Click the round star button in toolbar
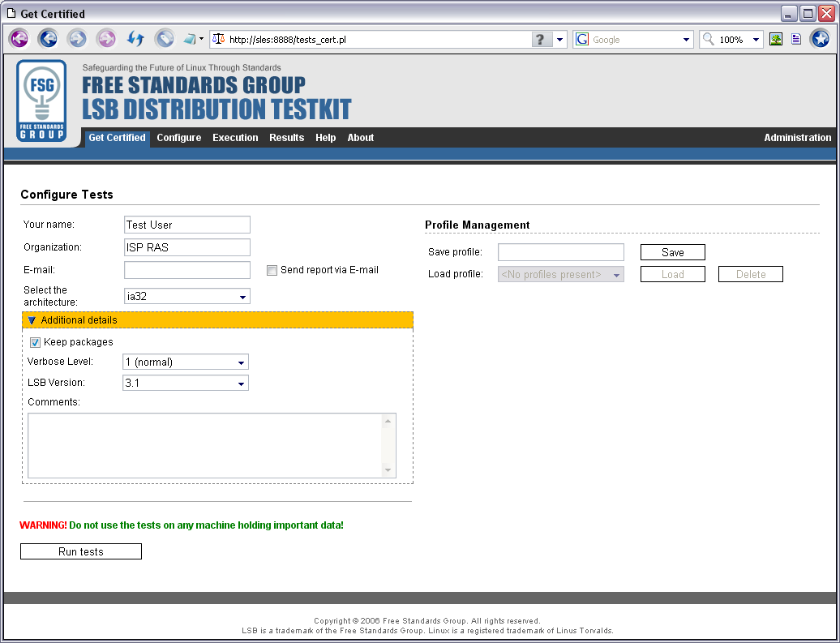 pos(820,39)
